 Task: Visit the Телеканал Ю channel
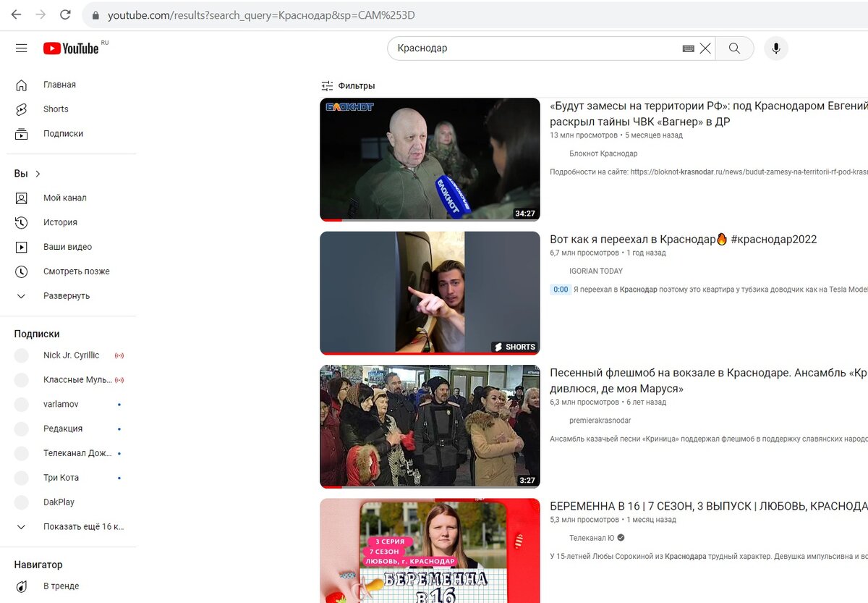click(x=592, y=539)
